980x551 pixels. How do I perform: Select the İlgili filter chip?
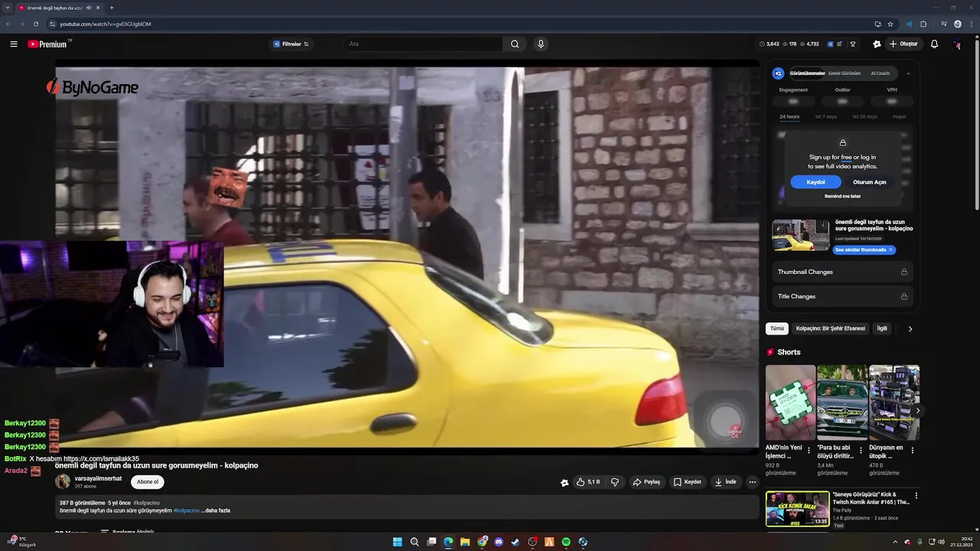882,328
